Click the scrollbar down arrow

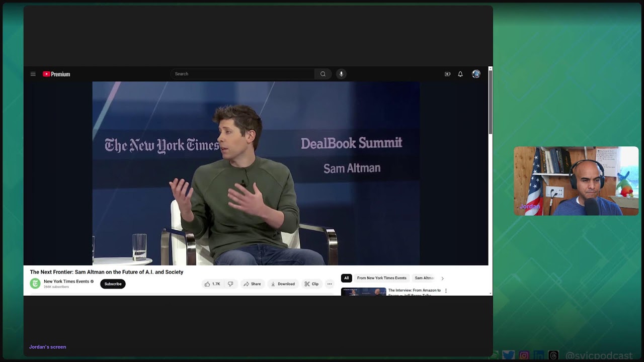(491, 293)
